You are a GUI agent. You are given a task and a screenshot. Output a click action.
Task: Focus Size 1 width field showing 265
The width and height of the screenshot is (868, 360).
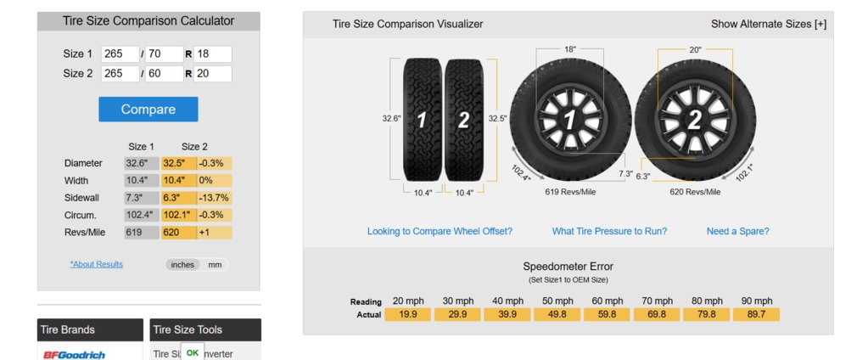[x=120, y=54]
